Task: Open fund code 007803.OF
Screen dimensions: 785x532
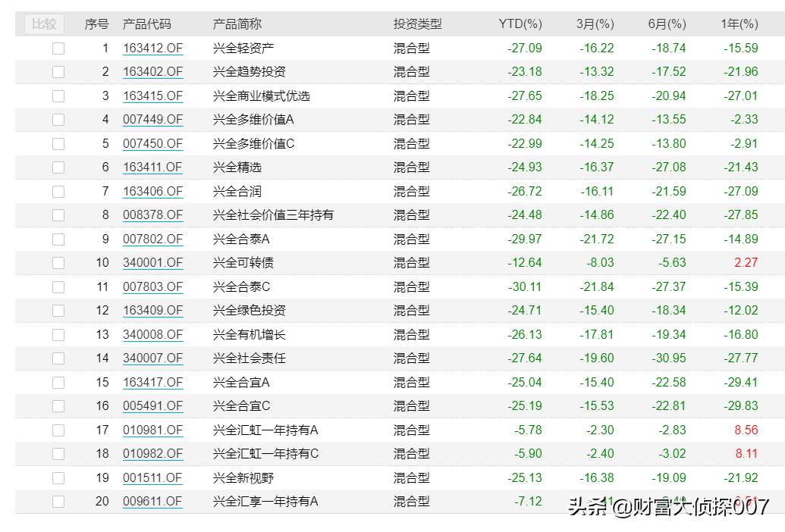Action: [x=152, y=287]
